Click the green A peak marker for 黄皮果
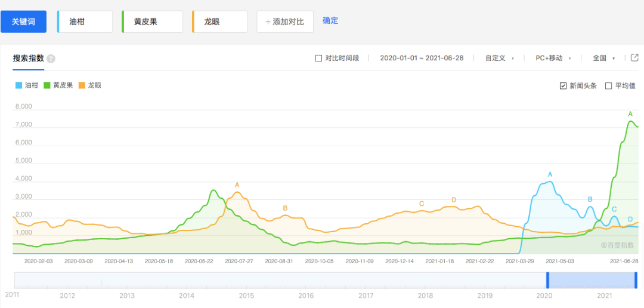The image size is (644, 308). tap(630, 113)
